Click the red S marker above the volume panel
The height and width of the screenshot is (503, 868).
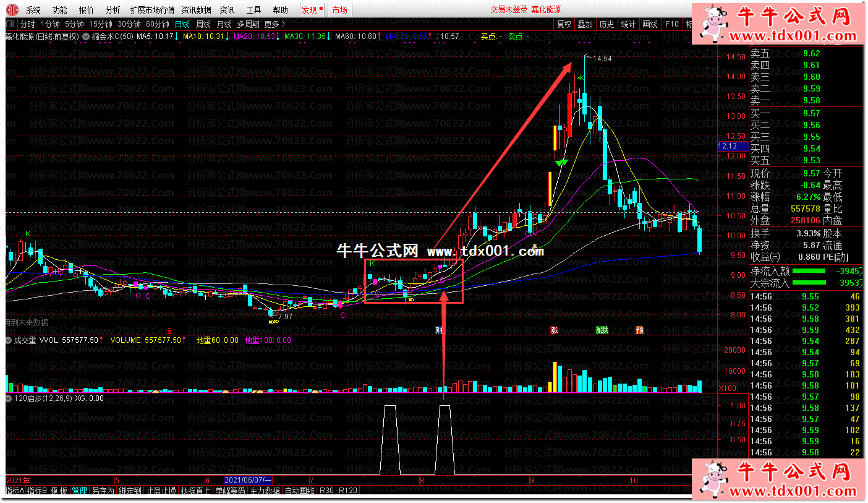[x=169, y=330]
